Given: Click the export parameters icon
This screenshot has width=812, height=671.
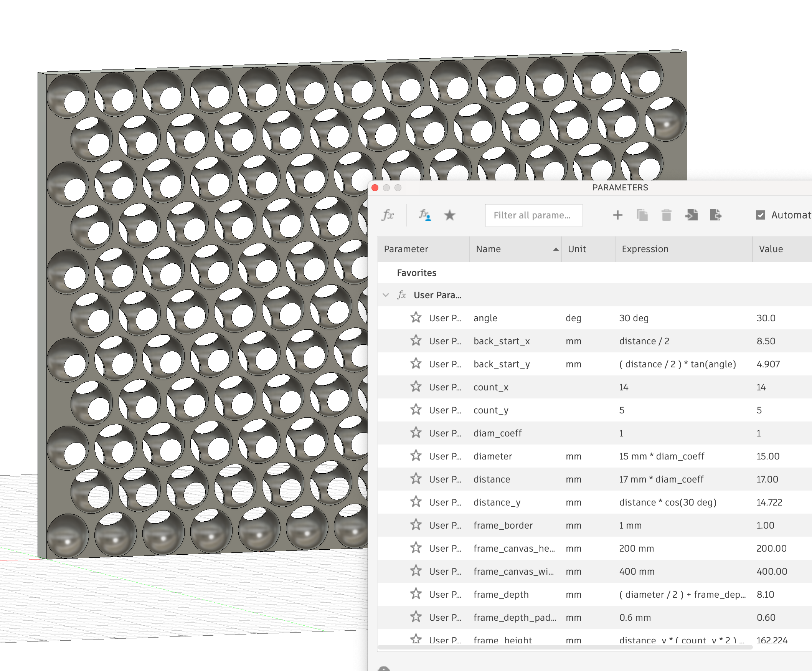Looking at the screenshot, I should click(715, 215).
